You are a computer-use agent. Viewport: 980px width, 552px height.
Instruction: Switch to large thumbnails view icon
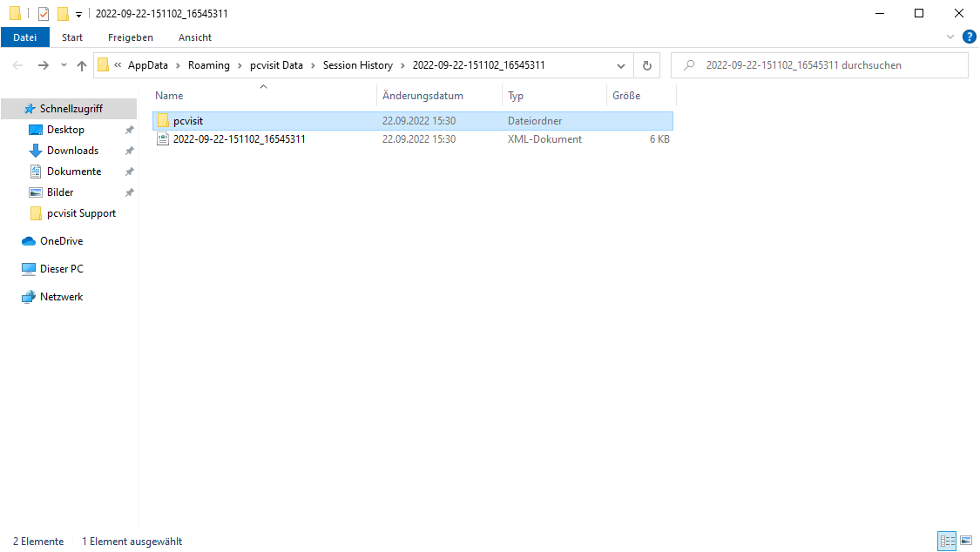[x=965, y=542]
